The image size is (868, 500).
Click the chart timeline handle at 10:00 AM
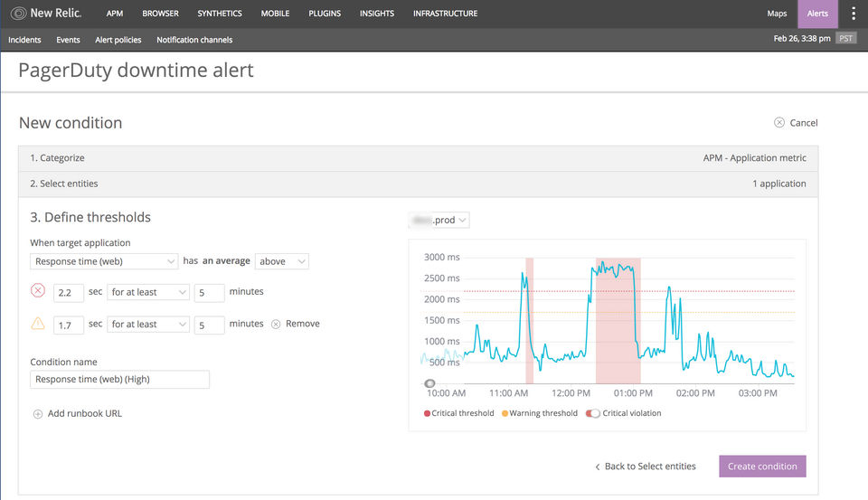(x=429, y=383)
